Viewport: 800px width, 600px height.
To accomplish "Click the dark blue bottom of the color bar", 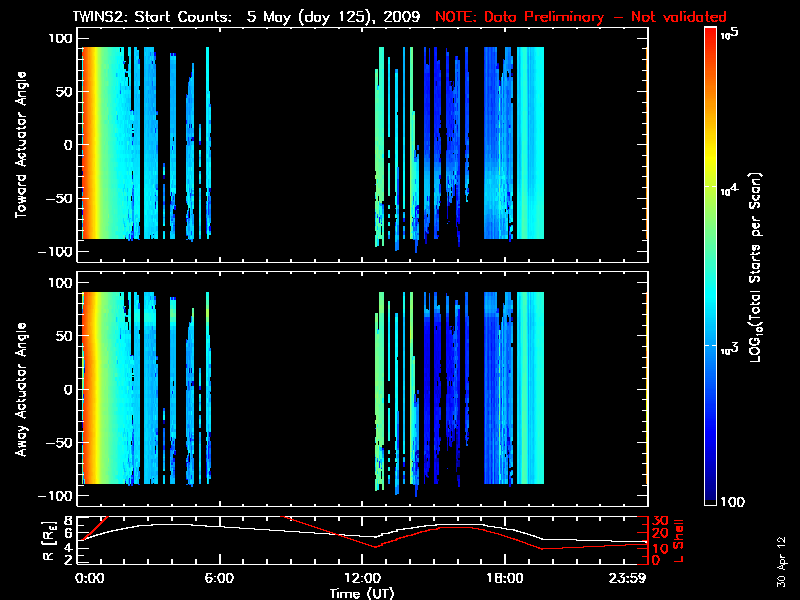I will (710, 498).
